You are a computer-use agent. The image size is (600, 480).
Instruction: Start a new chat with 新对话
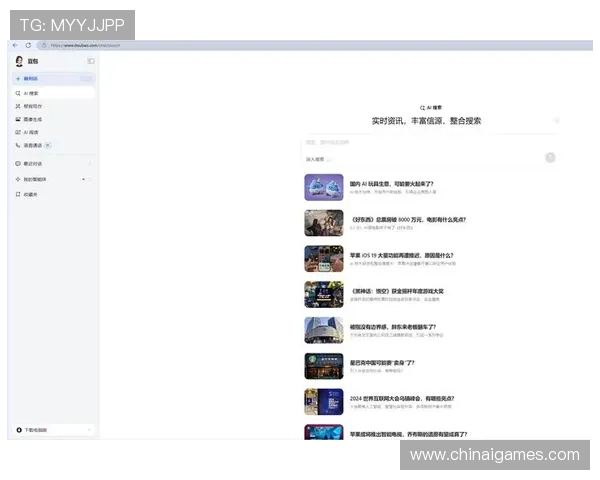(x=54, y=78)
